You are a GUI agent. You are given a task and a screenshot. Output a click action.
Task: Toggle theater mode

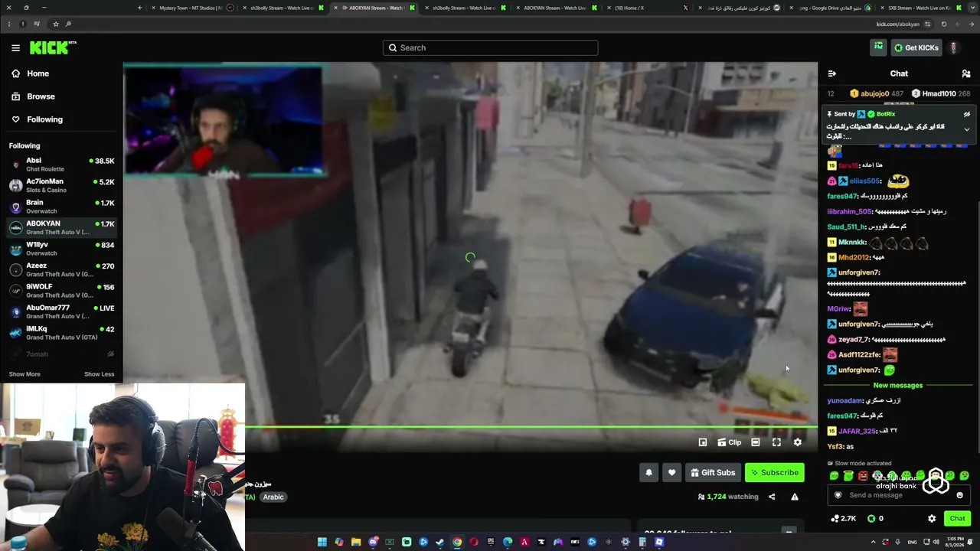click(756, 442)
